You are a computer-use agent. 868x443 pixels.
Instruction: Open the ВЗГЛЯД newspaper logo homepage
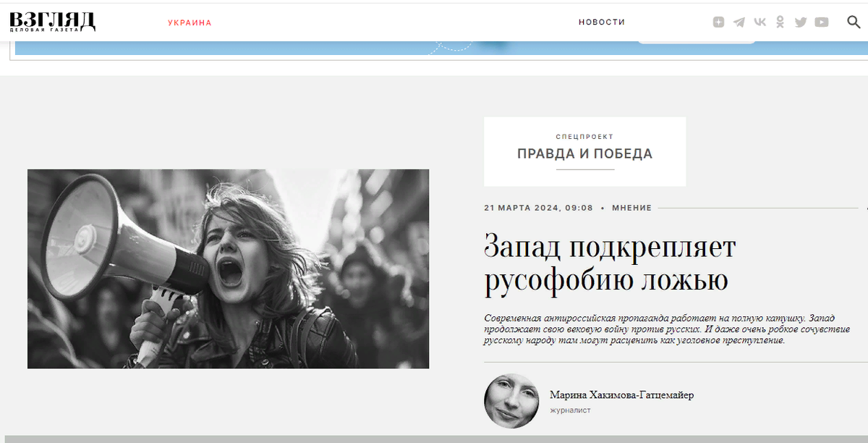click(52, 22)
